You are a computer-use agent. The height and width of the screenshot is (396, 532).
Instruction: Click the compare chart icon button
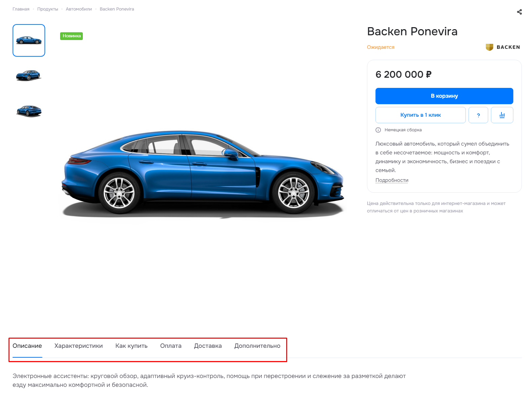[502, 115]
